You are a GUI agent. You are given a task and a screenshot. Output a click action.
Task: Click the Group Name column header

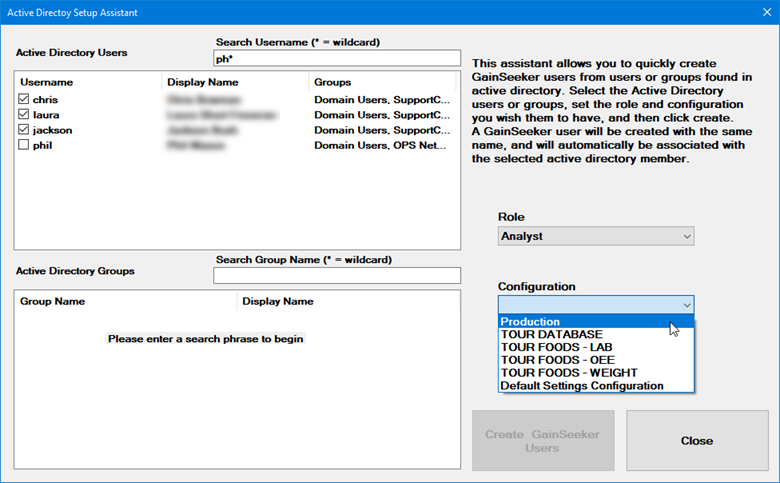click(x=52, y=301)
